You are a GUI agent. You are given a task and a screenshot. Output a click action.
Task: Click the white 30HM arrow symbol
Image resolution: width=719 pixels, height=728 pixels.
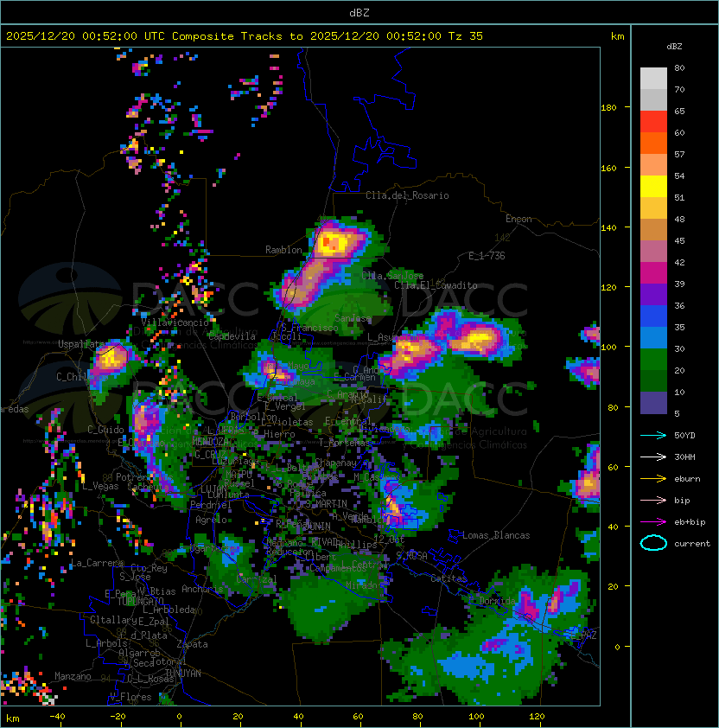coord(653,457)
